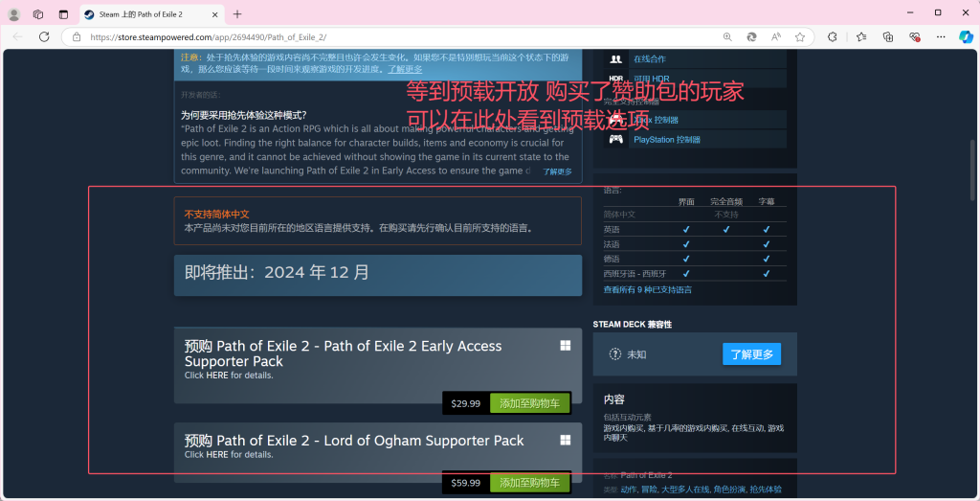Click Lord of Ogham Supporter Pack title
The width and height of the screenshot is (980, 501).
coord(354,441)
